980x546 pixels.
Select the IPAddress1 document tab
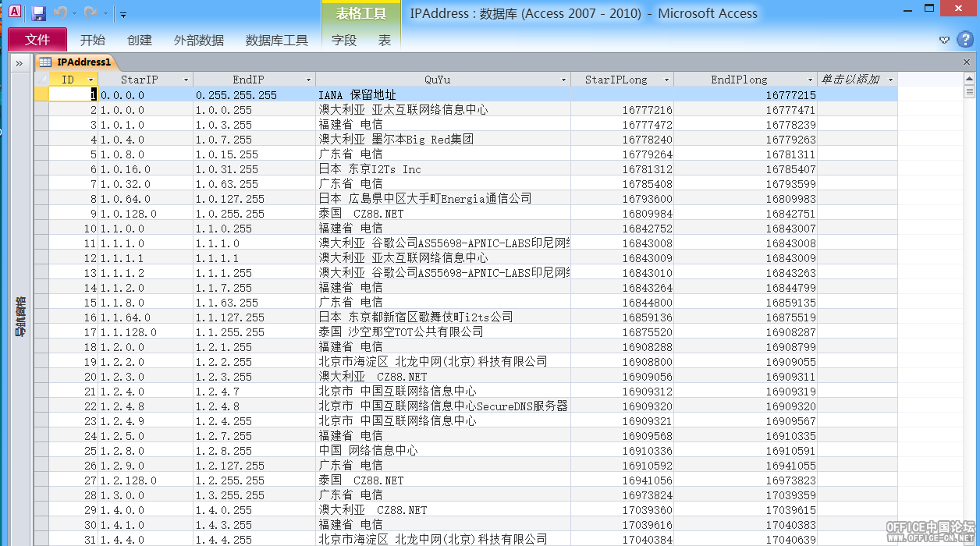coord(76,62)
